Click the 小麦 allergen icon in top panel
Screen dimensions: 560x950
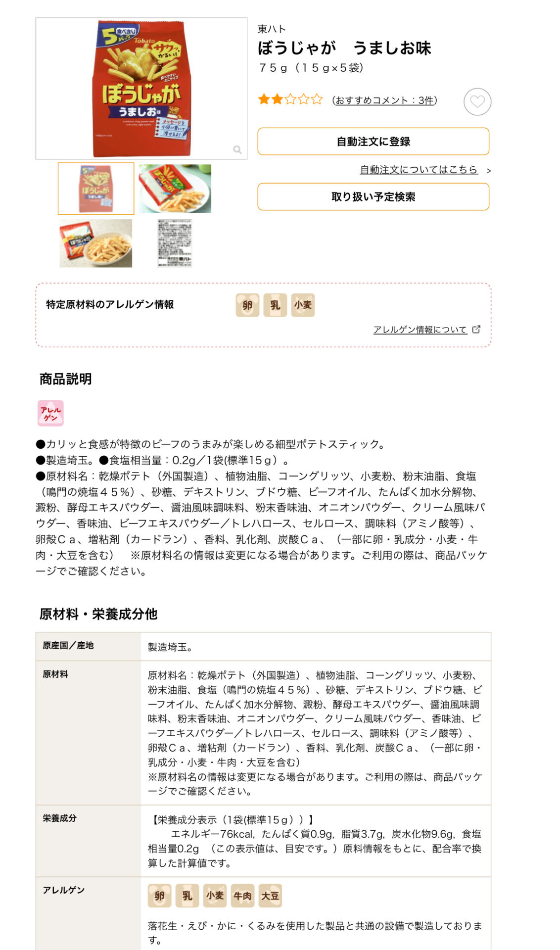(303, 305)
